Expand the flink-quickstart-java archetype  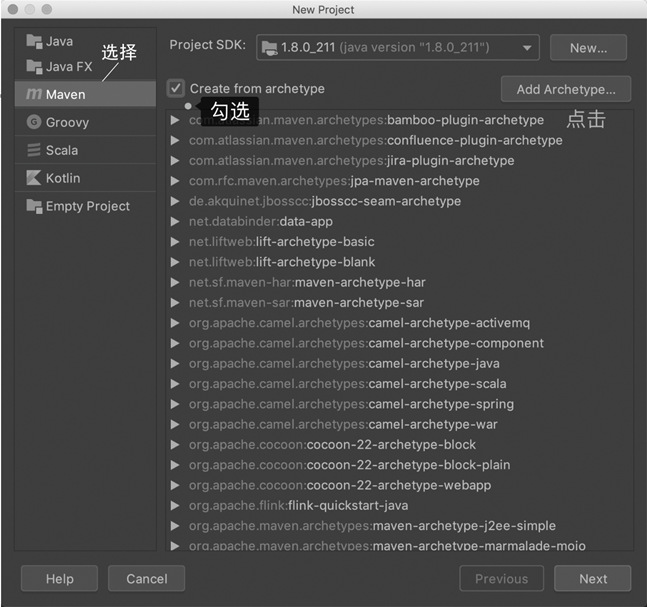pyautogui.click(x=176, y=505)
